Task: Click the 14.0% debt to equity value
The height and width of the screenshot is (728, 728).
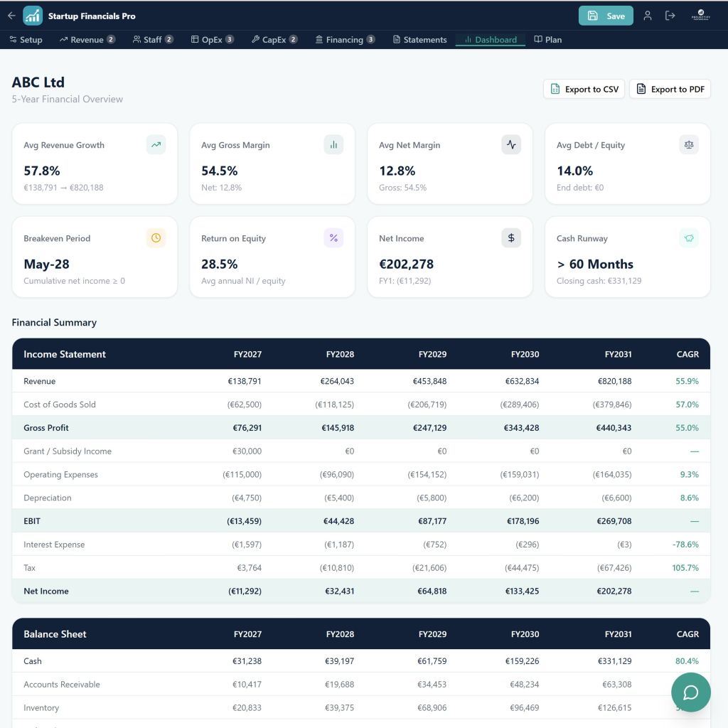Action: (574, 171)
